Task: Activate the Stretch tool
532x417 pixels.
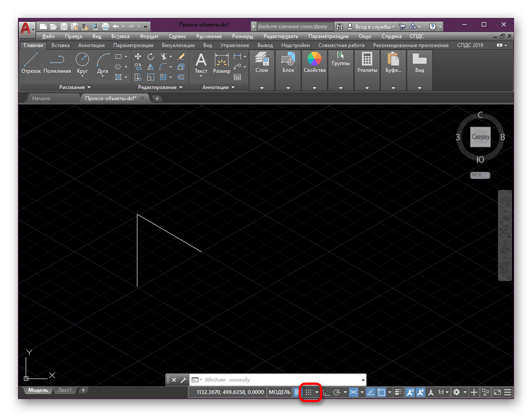Action: point(138,77)
